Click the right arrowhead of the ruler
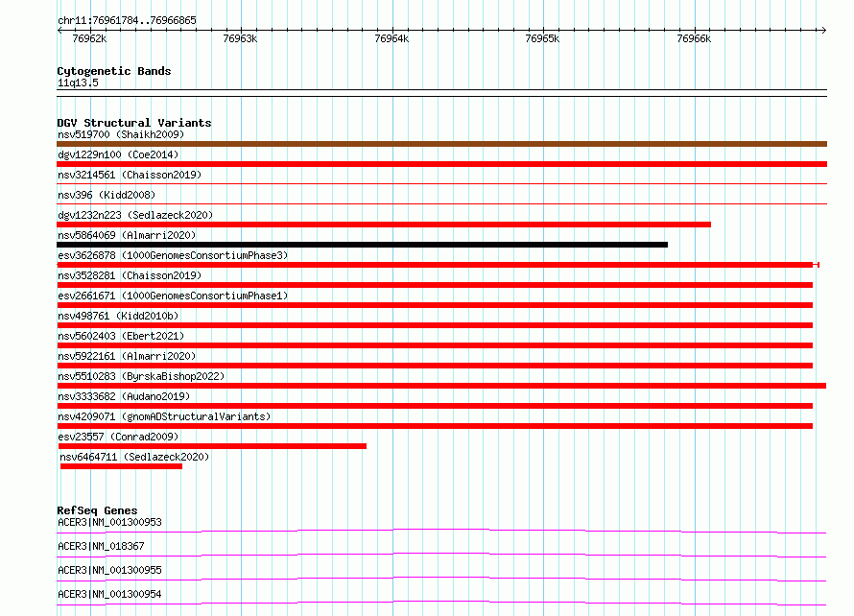The width and height of the screenshot is (854, 616). (824, 30)
